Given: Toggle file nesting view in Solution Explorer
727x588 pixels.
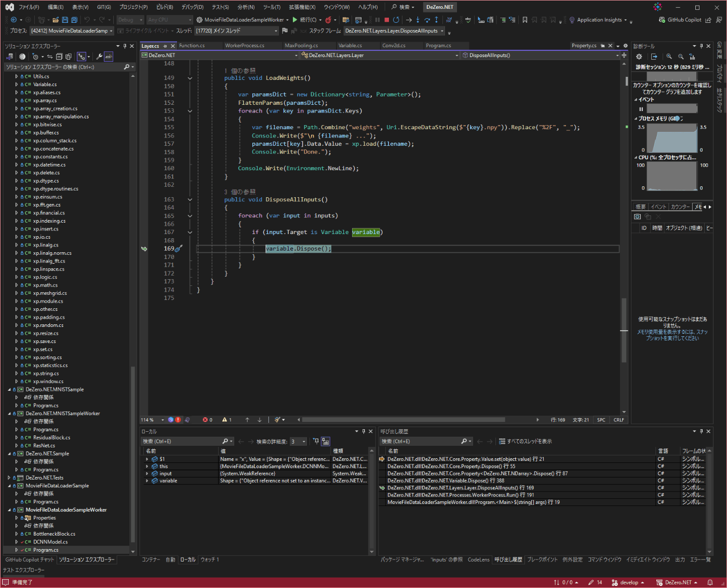Looking at the screenshot, I should point(82,57).
